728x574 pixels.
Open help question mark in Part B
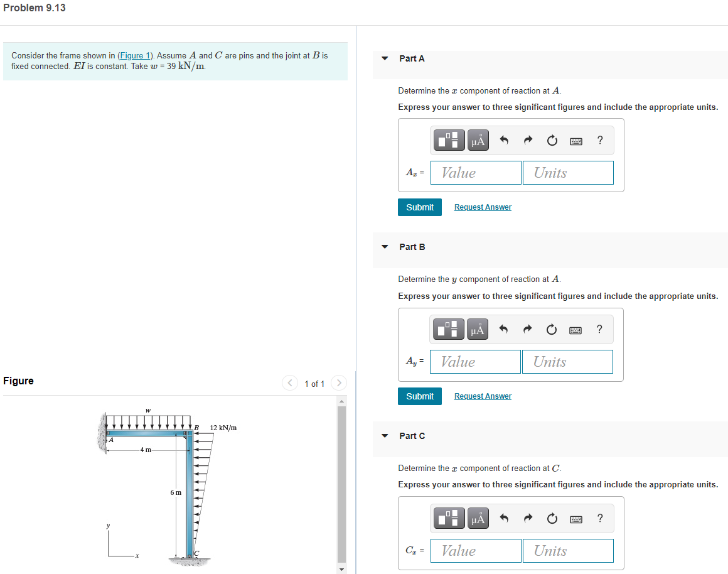(599, 329)
